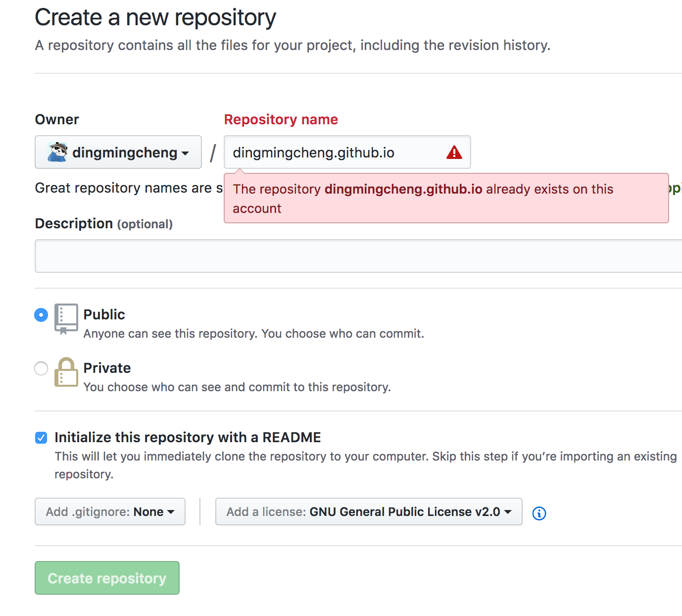Focus the Repository name input field
Screen dimensions: 682x616
[347, 152]
